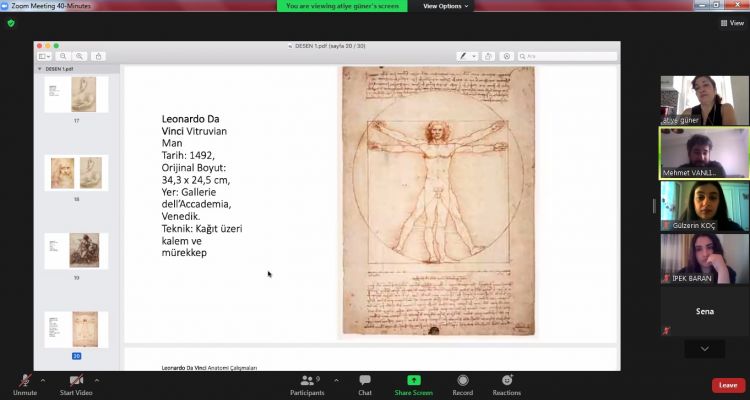Open audio options arrow beside Unmute

43,380
